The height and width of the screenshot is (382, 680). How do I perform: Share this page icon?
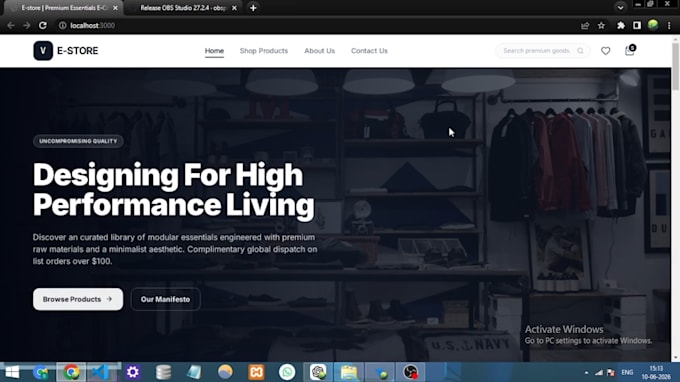[x=585, y=26]
